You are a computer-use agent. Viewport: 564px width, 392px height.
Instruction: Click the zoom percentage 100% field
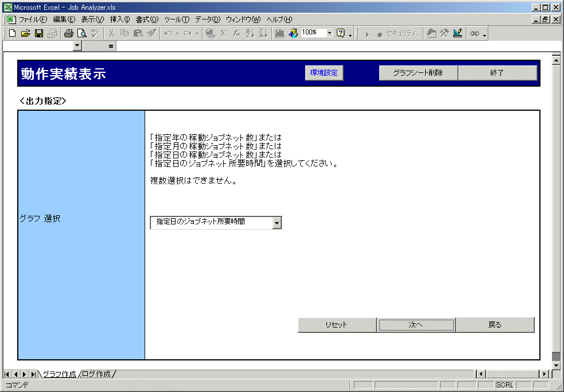click(313, 33)
